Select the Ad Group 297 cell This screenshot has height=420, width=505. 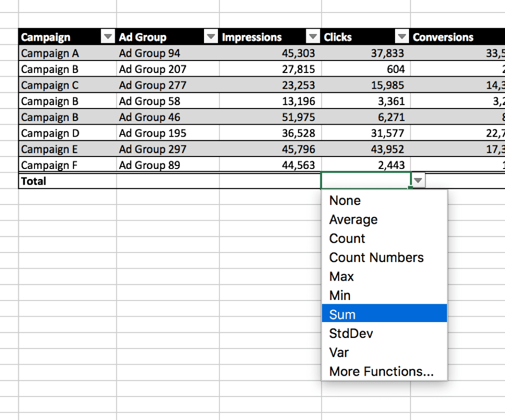click(168, 149)
